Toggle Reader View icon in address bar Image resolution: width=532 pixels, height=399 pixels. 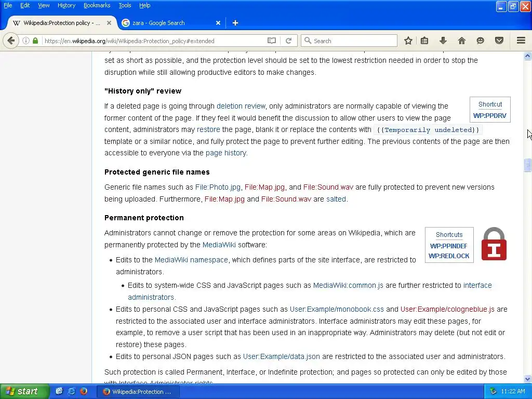pos(272,41)
